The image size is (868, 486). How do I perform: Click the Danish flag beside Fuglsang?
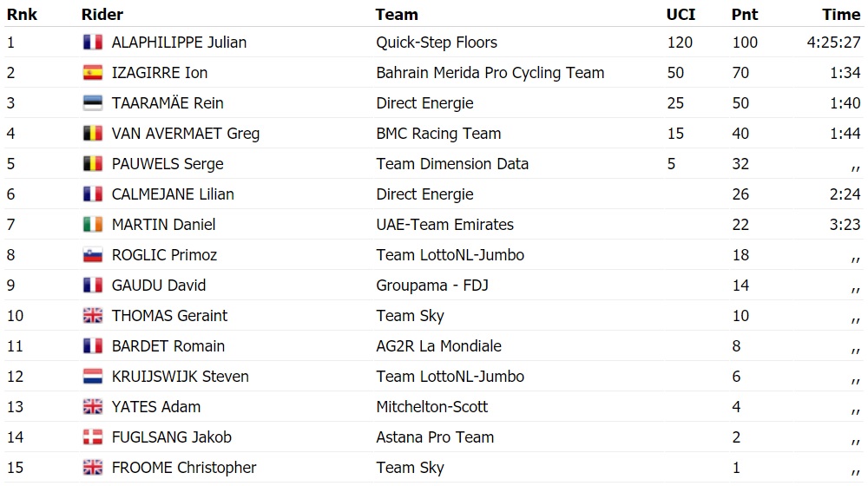(93, 437)
